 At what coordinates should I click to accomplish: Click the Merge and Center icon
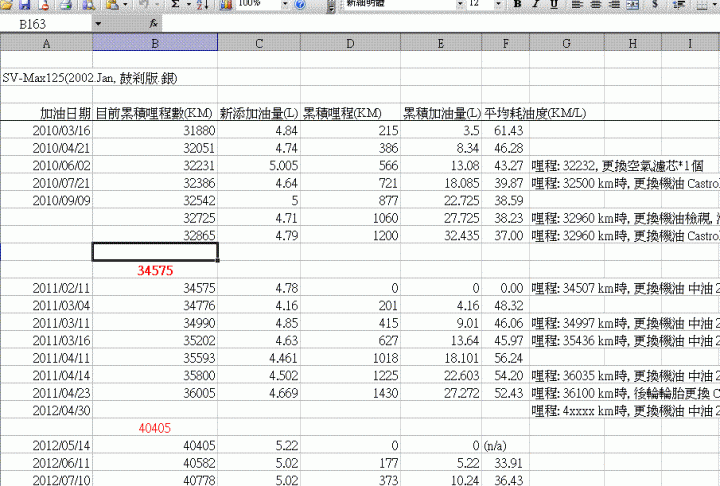pos(633,5)
